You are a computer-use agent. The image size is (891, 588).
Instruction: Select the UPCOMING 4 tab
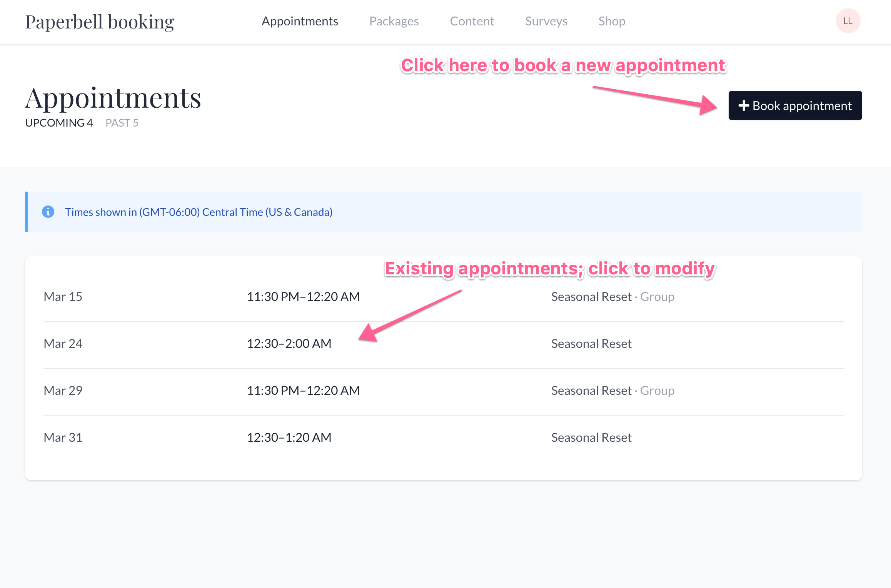click(x=59, y=123)
